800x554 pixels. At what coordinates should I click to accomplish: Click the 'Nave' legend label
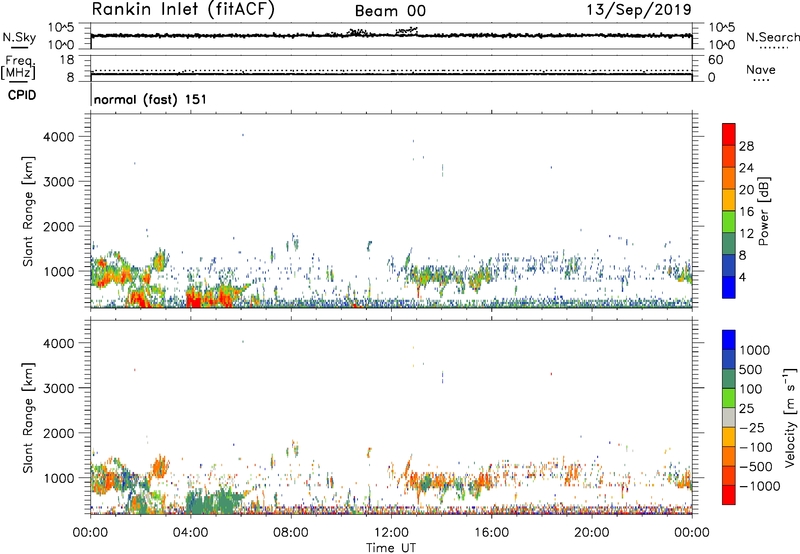click(x=761, y=69)
